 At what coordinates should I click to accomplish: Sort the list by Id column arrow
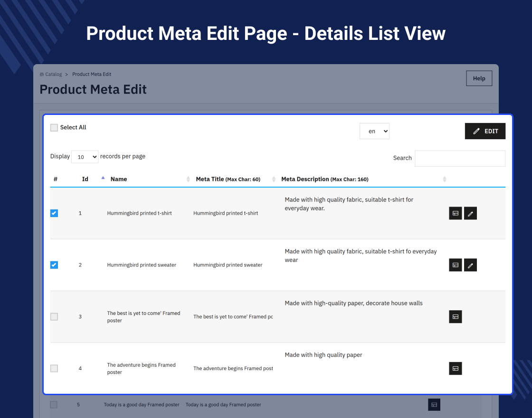tap(103, 178)
